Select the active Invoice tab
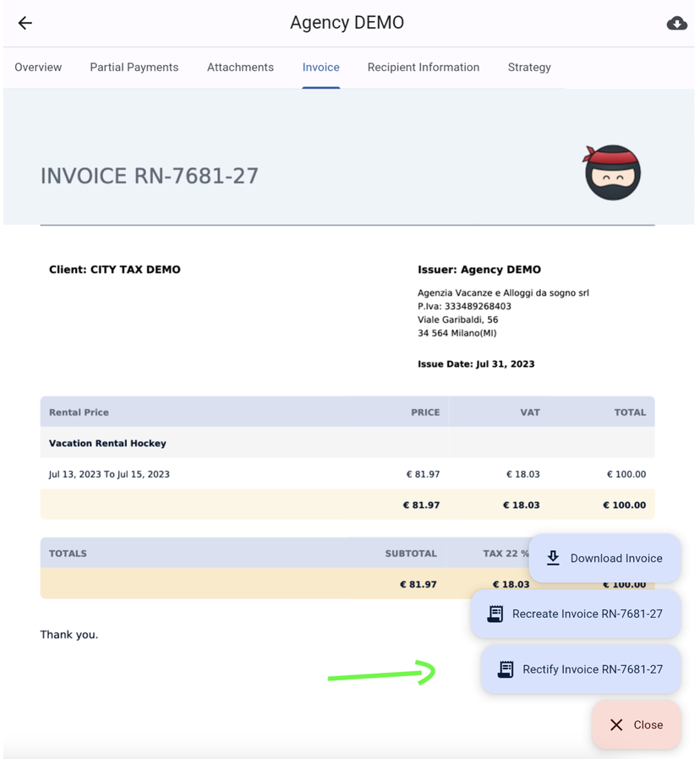Viewport: 700px width, 759px height. (320, 67)
